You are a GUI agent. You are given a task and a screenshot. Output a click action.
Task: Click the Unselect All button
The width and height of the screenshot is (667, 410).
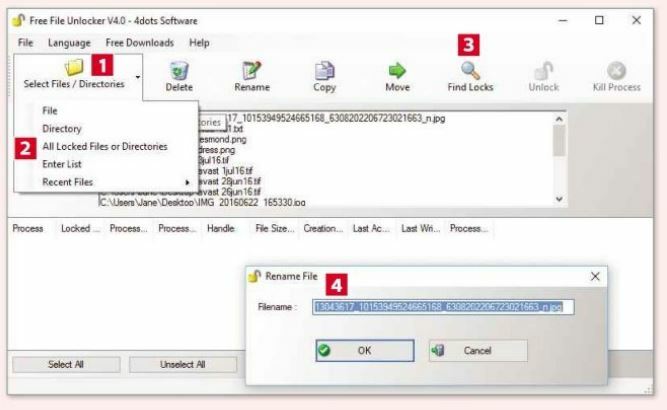click(182, 364)
